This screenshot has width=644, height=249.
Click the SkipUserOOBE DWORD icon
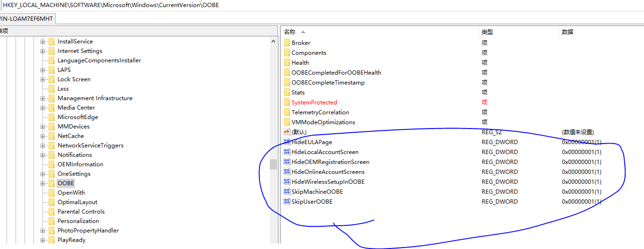pyautogui.click(x=287, y=202)
